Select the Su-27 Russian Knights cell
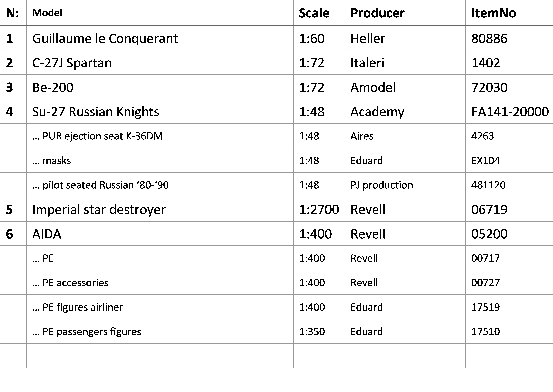The width and height of the screenshot is (553, 392). coord(96,112)
